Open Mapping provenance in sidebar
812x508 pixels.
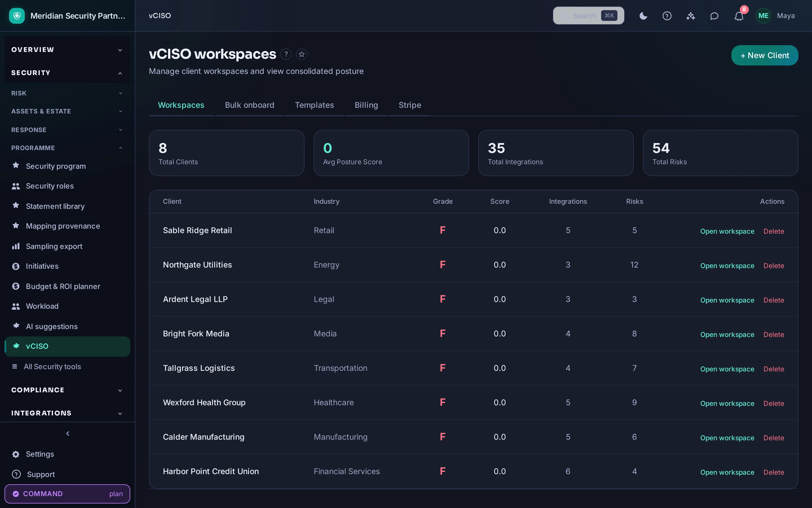tap(67, 226)
